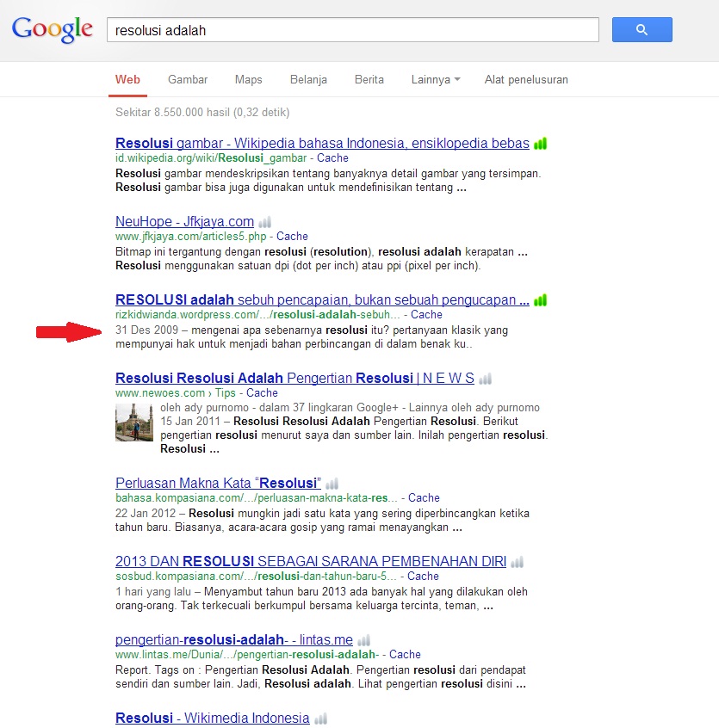Click gray rating bars beside lintas.me result
Image resolution: width=719 pixels, height=728 pixels.
[x=363, y=641]
